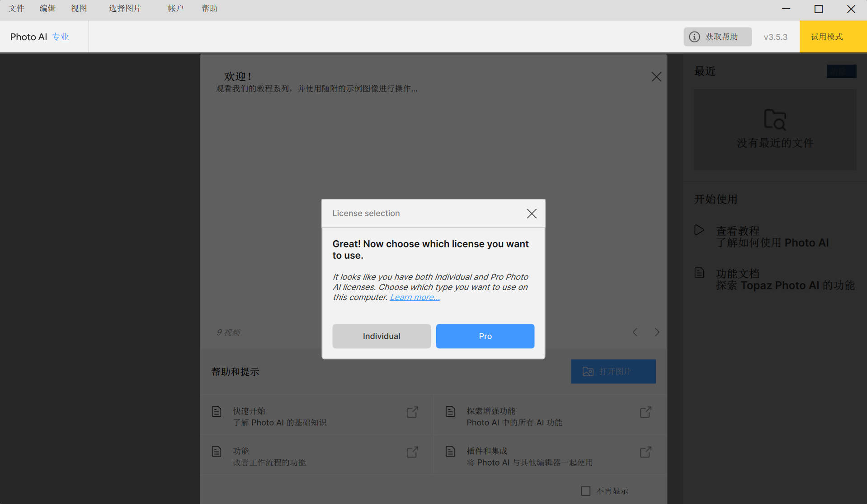Screen dimensions: 867x504
Task: Click the 获取帮助 button
Action: coord(717,37)
